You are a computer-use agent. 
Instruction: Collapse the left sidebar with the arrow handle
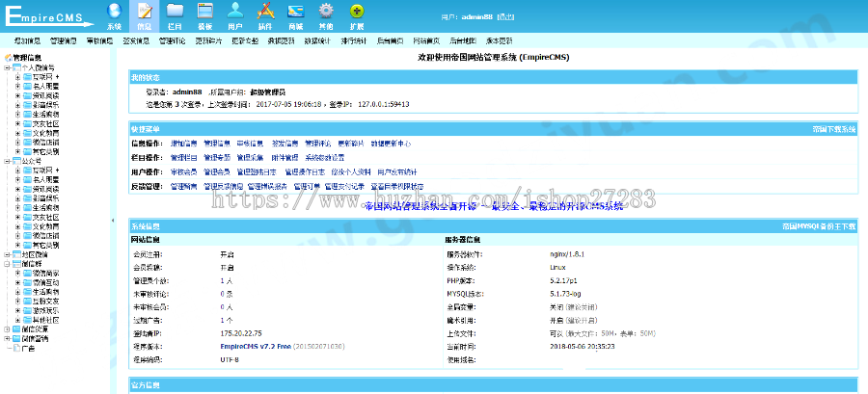[x=113, y=220]
